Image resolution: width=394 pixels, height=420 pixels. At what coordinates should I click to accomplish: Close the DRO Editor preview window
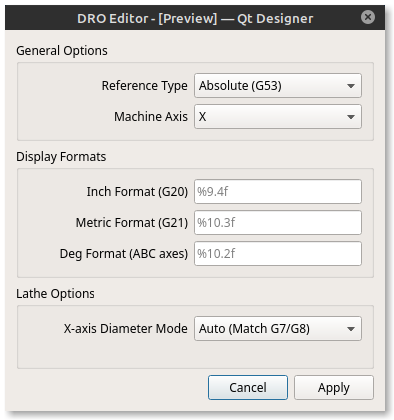368,17
